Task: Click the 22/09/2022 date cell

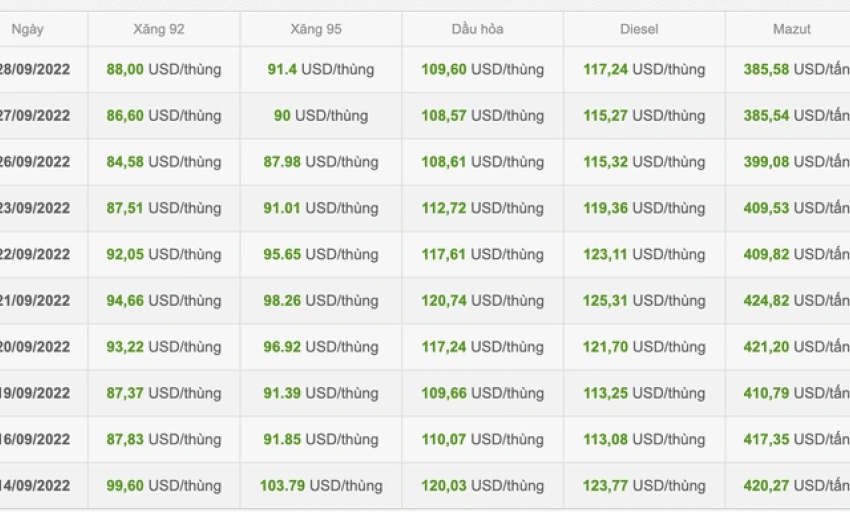Action: [35, 254]
